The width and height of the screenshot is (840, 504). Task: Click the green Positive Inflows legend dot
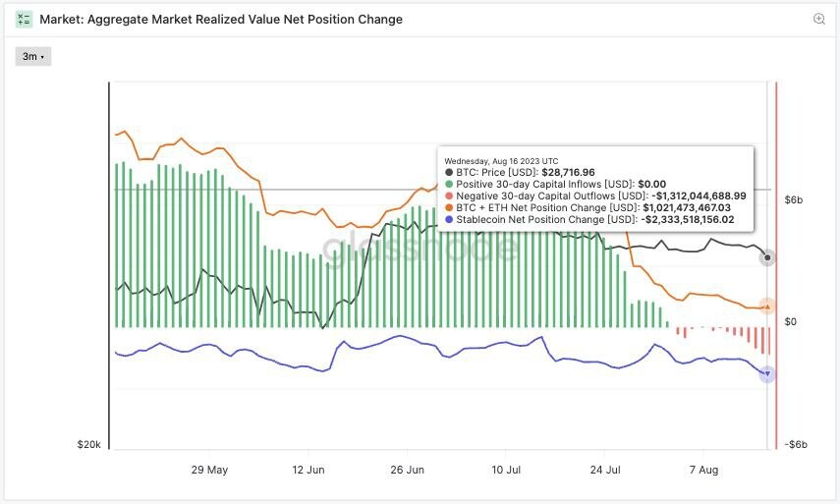449,185
